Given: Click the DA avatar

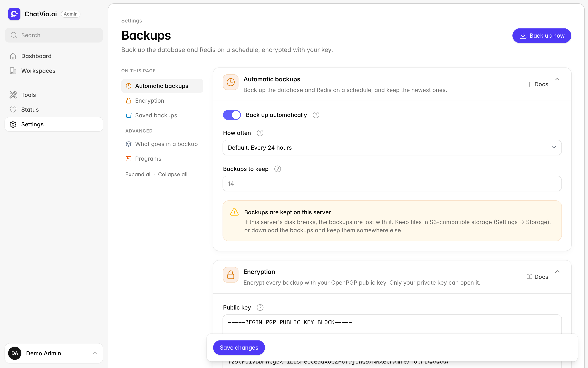Looking at the screenshot, I should coord(14,353).
